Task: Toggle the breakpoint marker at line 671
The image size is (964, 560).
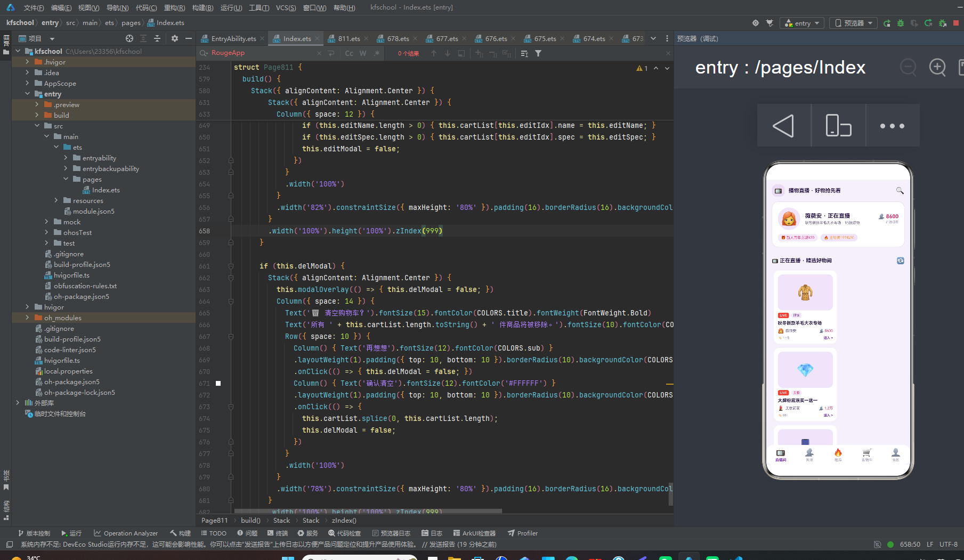Action: click(x=218, y=383)
